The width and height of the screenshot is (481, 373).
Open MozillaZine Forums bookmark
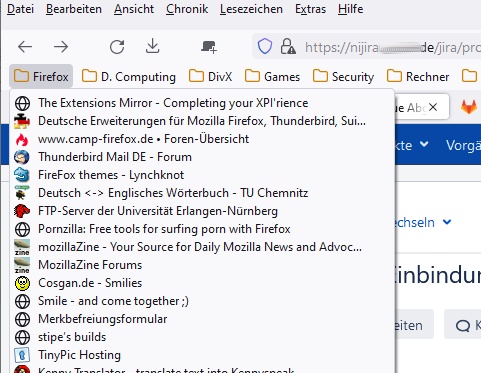[x=202, y=265]
